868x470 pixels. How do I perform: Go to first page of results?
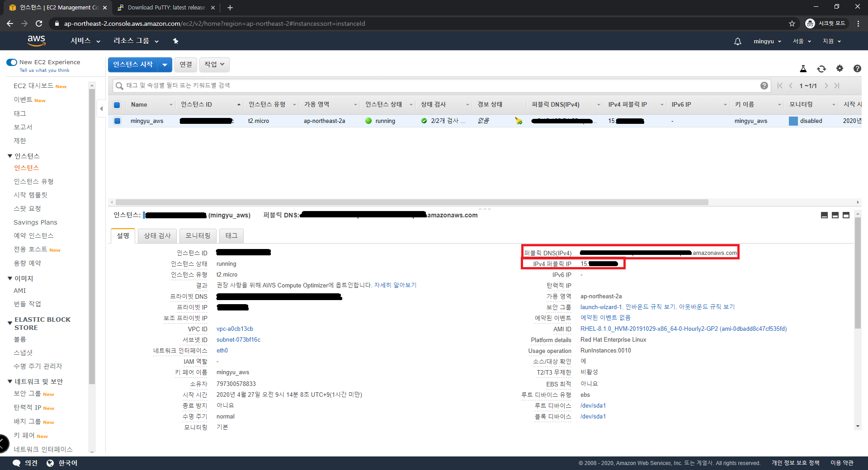pos(780,86)
